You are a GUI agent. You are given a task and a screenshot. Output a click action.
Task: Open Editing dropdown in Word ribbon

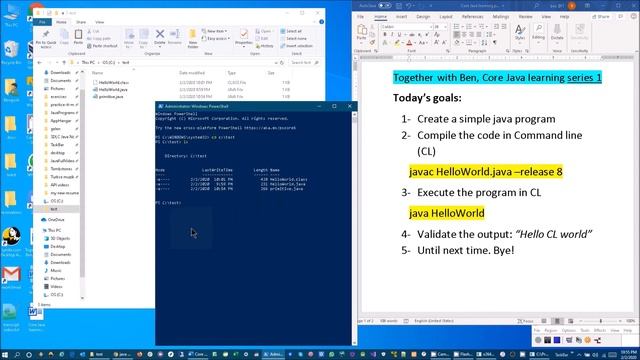(x=538, y=32)
